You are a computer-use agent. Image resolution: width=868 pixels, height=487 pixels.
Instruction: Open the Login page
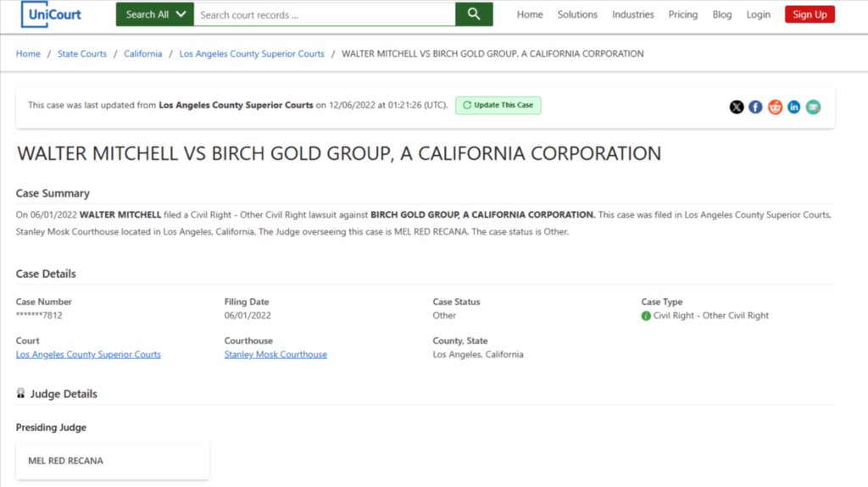[758, 14]
